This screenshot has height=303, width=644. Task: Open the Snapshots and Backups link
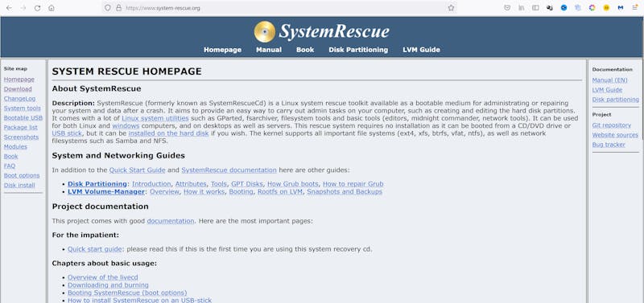click(345, 191)
